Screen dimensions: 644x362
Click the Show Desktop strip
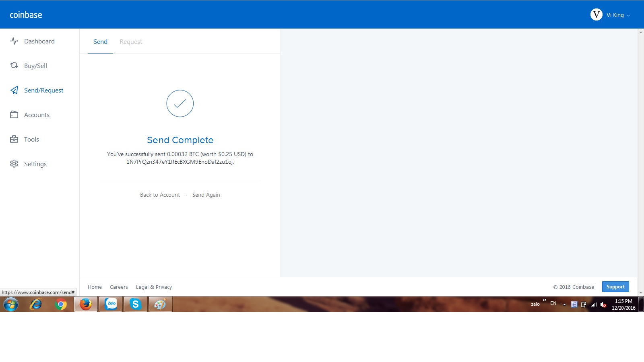tap(641, 304)
